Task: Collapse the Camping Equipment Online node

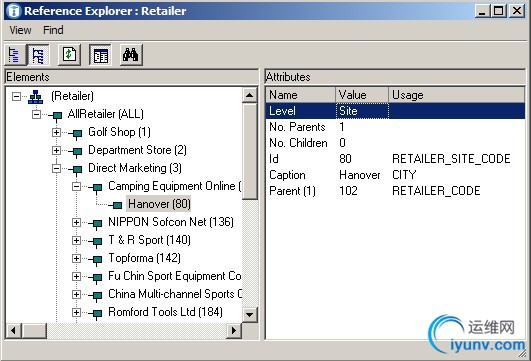Action: (x=77, y=186)
